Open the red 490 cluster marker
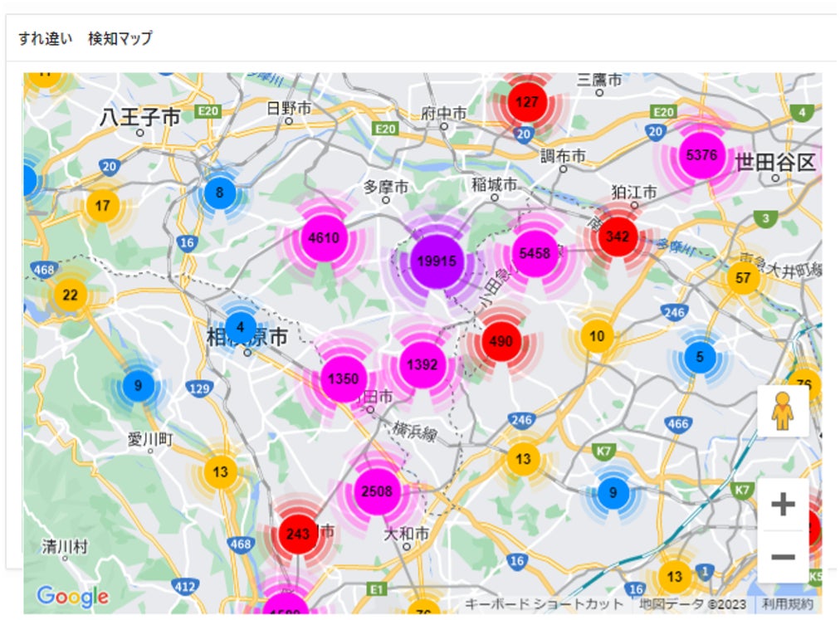840x620 pixels. (x=501, y=341)
